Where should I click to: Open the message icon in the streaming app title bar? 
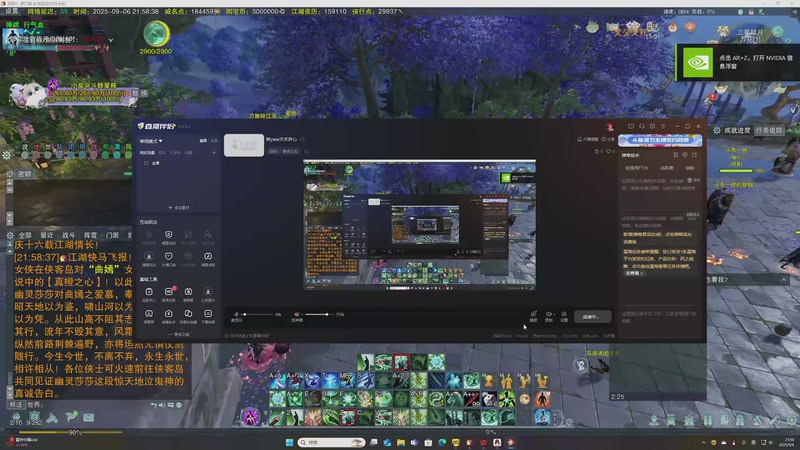coord(631,126)
